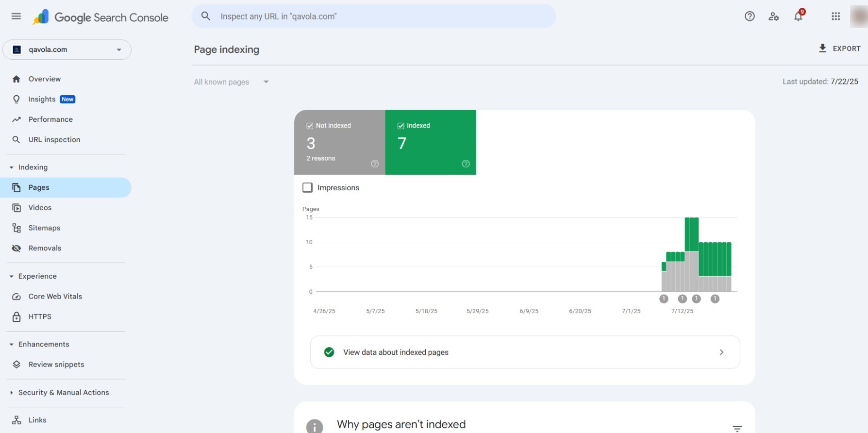Open the notifications bell

(798, 17)
